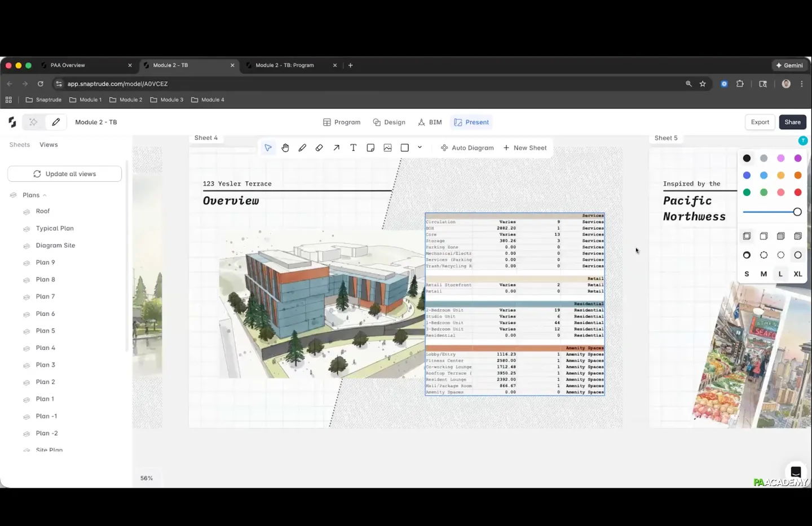Open the Module 2 bookmarks folder

126,100
